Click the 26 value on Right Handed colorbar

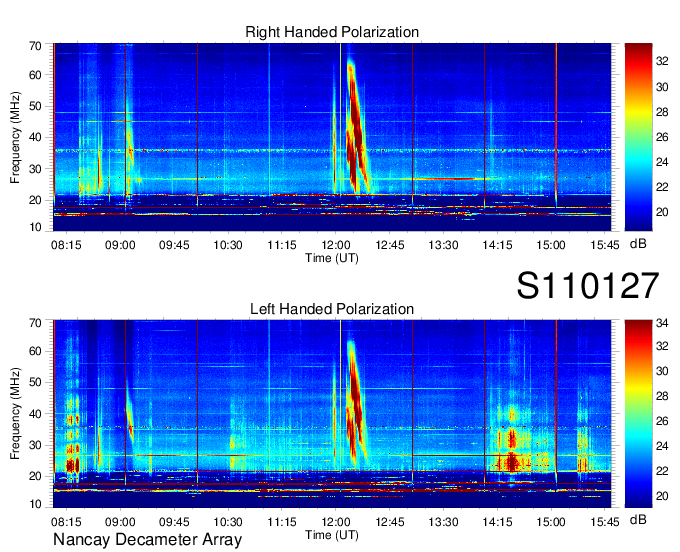click(662, 137)
